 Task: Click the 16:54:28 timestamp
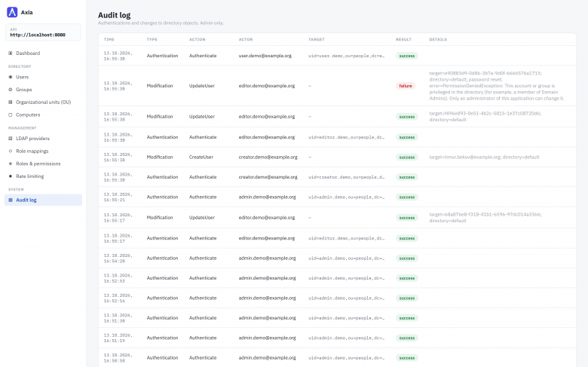(118, 258)
